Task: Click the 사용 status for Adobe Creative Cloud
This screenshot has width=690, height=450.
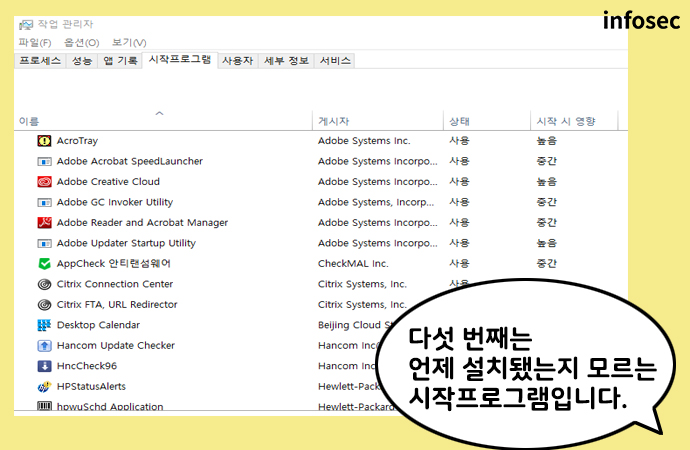Action: [459, 182]
